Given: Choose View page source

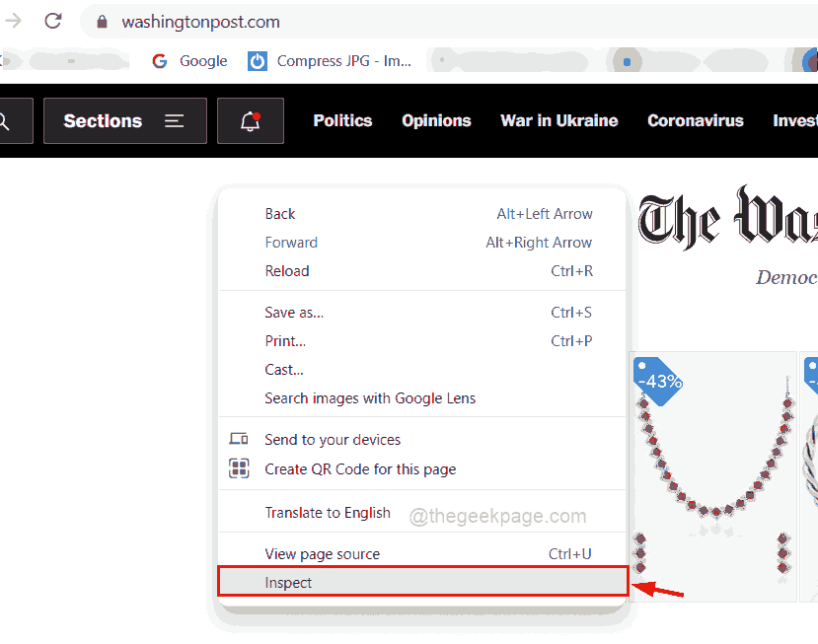Looking at the screenshot, I should (321, 553).
